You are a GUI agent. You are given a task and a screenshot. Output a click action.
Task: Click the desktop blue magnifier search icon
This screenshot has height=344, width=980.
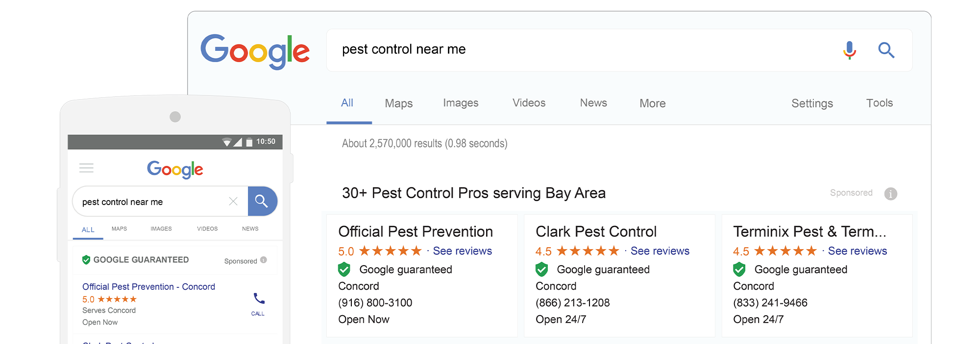pyautogui.click(x=886, y=50)
